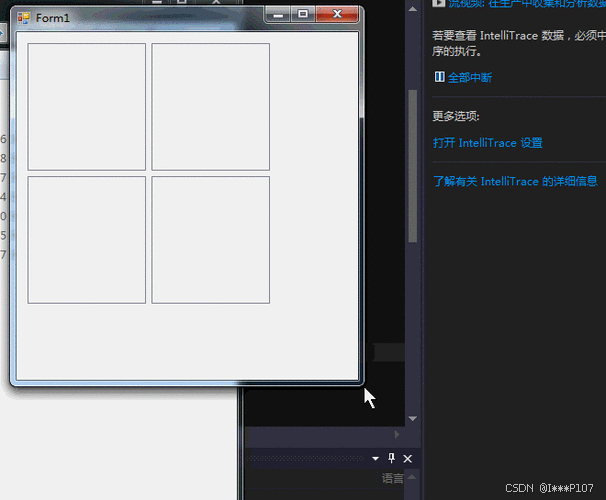
Task: Click the video play icon at the panel top
Action: click(438, 3)
